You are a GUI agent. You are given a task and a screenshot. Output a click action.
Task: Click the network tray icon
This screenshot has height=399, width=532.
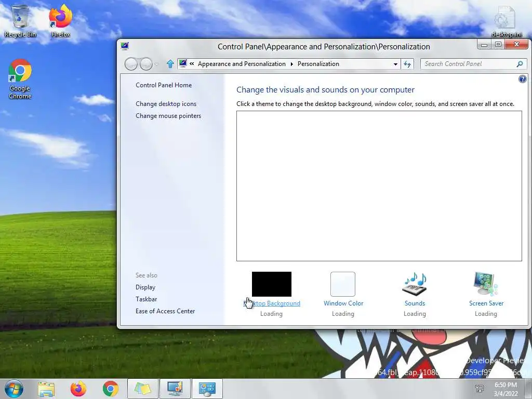click(480, 389)
